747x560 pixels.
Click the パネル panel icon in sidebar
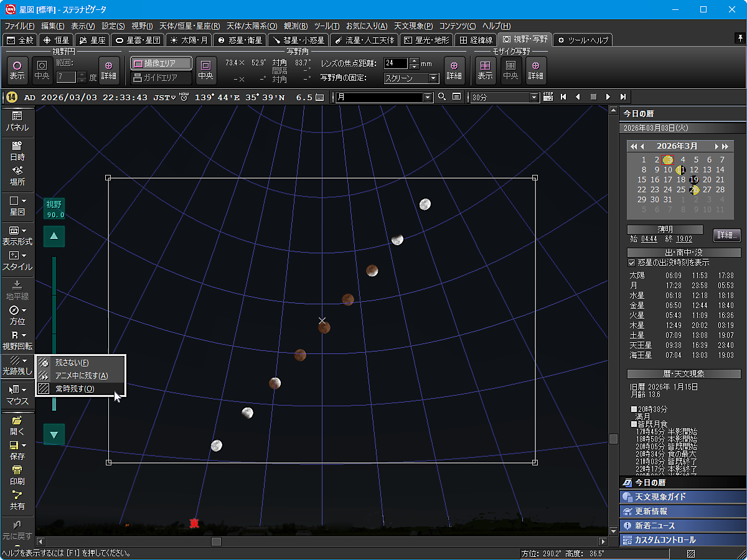point(17,121)
